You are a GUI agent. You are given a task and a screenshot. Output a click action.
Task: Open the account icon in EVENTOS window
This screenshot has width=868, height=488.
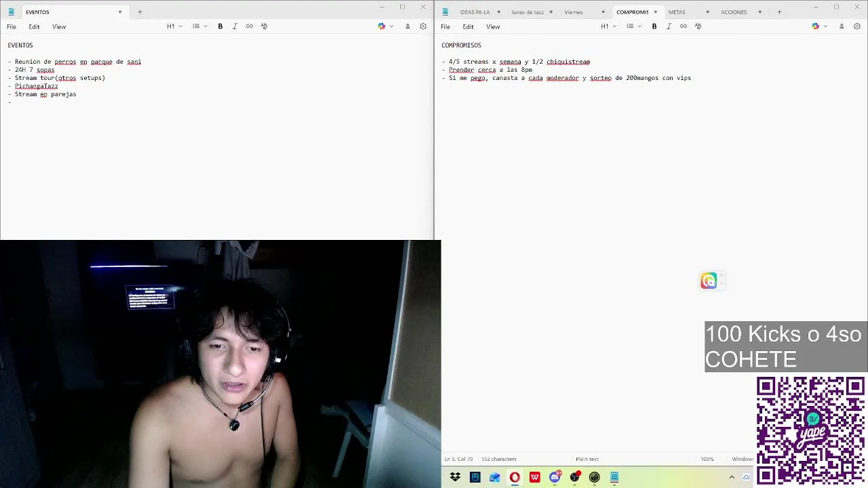tap(408, 26)
